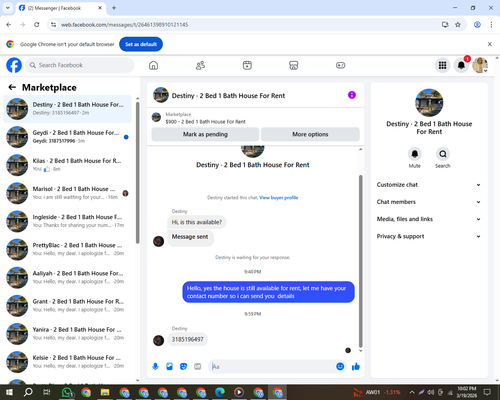Open the Reels video icon
The height and width of the screenshot is (400, 500).
coord(247,65)
